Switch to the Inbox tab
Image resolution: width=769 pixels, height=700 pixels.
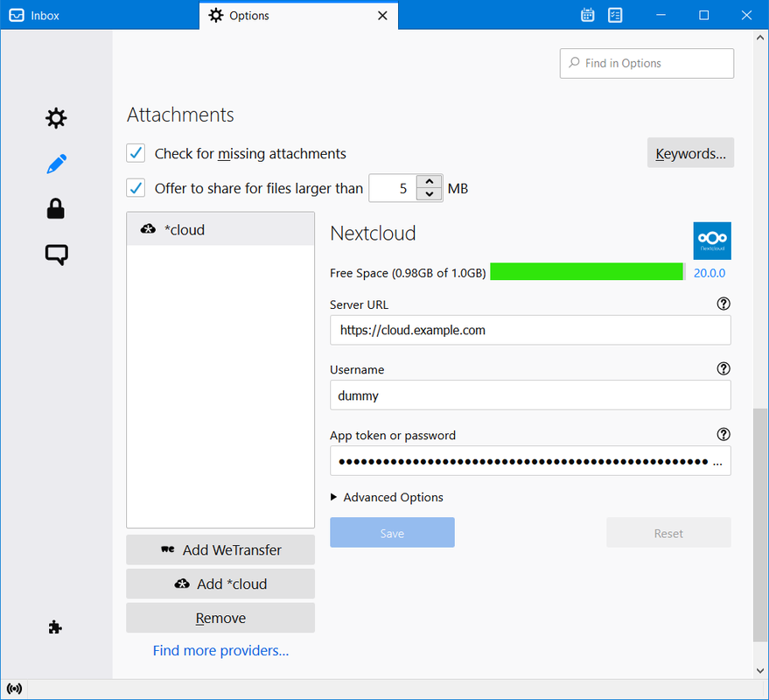click(100, 15)
